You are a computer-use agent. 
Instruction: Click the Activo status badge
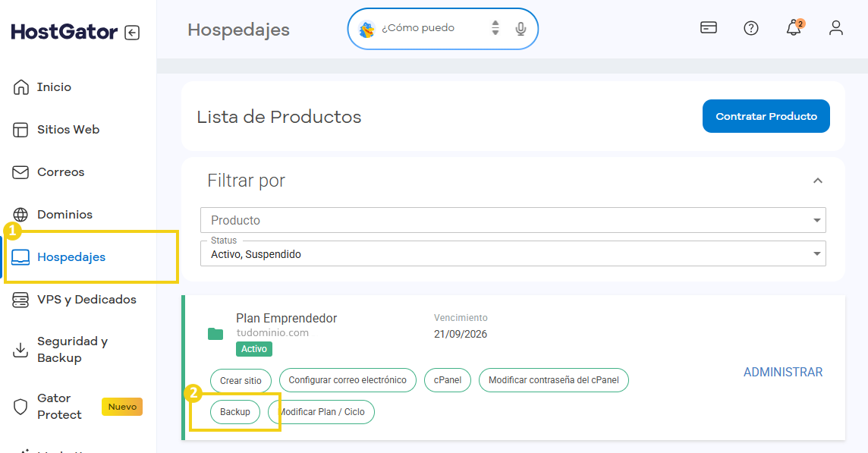pyautogui.click(x=254, y=349)
